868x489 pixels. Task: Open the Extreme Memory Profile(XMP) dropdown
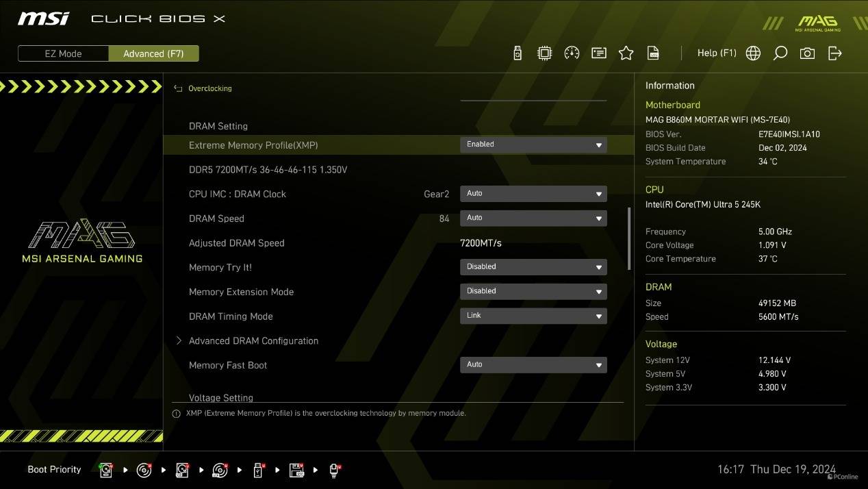coord(533,145)
